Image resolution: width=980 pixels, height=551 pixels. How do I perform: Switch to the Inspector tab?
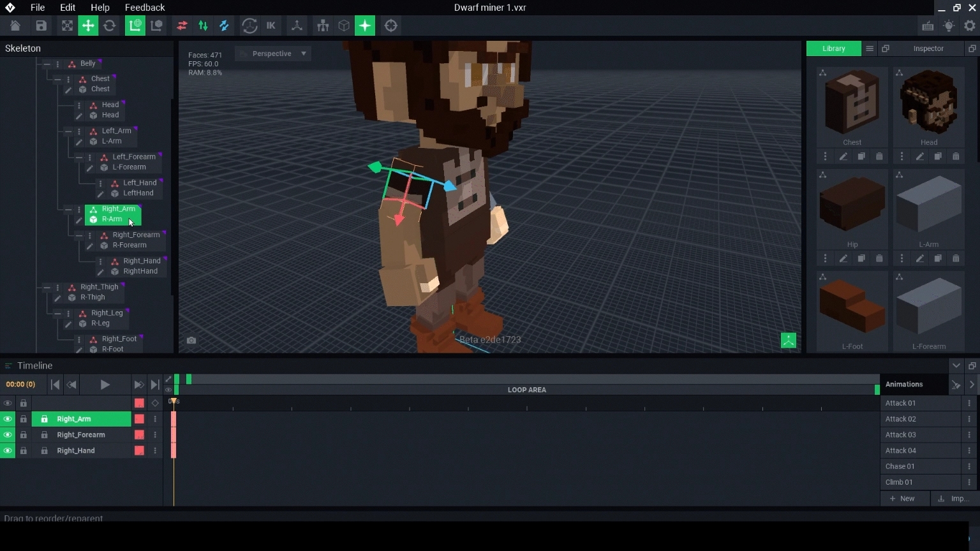[928, 48]
